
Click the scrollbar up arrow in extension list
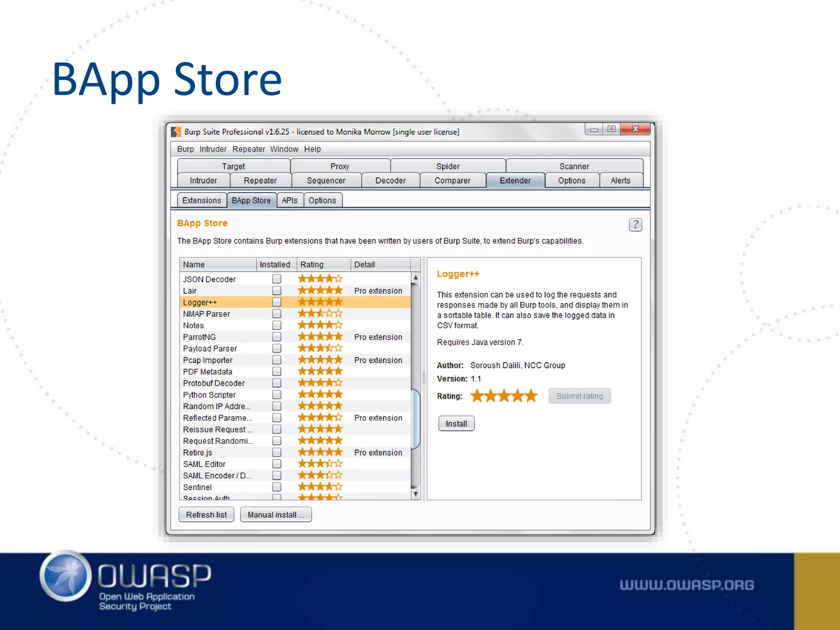tap(415, 278)
